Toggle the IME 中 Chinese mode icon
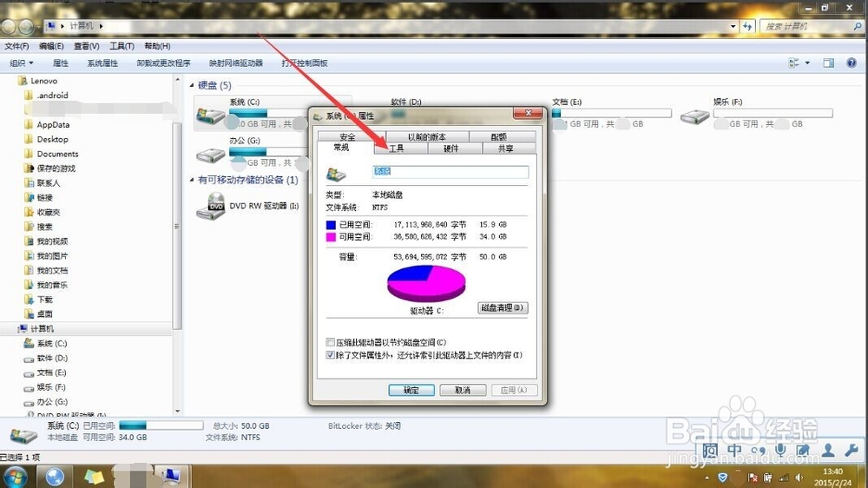This screenshot has width=868, height=488. point(734,450)
